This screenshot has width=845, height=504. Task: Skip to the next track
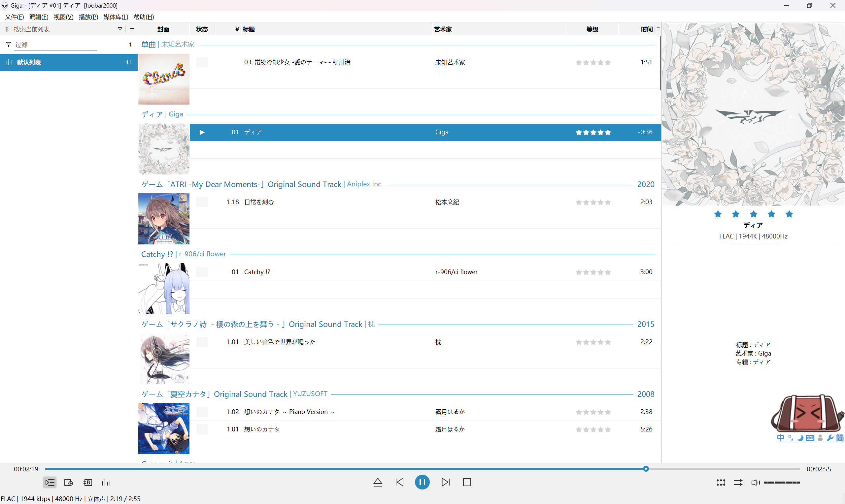click(445, 482)
